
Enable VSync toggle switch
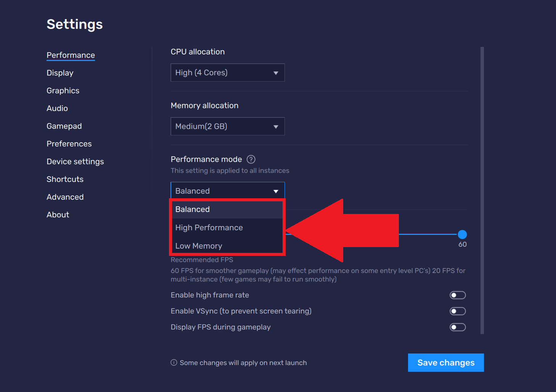(x=458, y=311)
